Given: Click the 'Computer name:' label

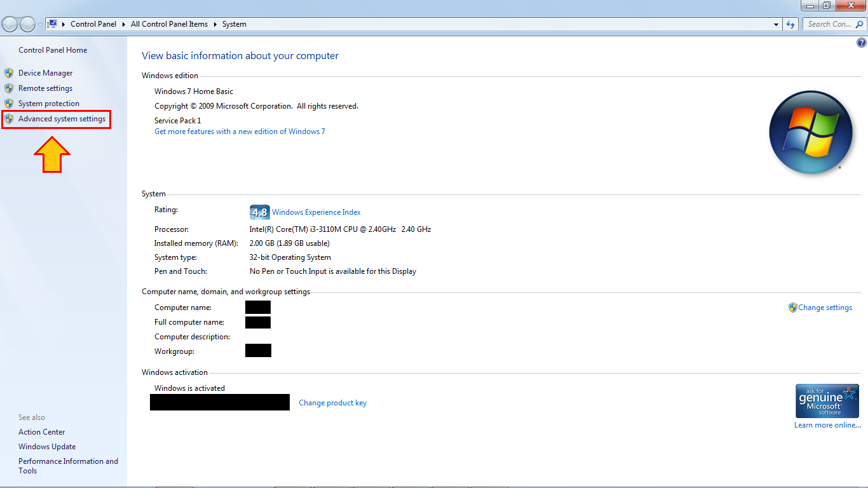Looking at the screenshot, I should [183, 308].
